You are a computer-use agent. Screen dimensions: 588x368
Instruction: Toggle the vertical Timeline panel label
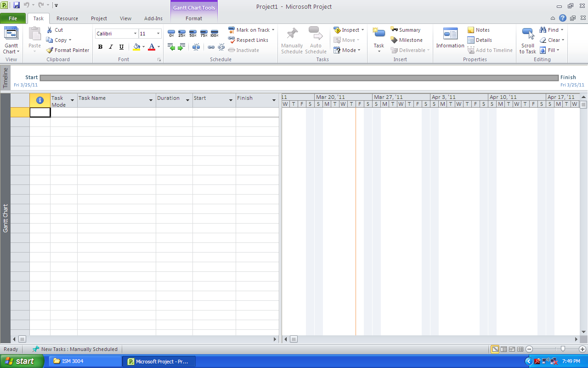(x=6, y=77)
